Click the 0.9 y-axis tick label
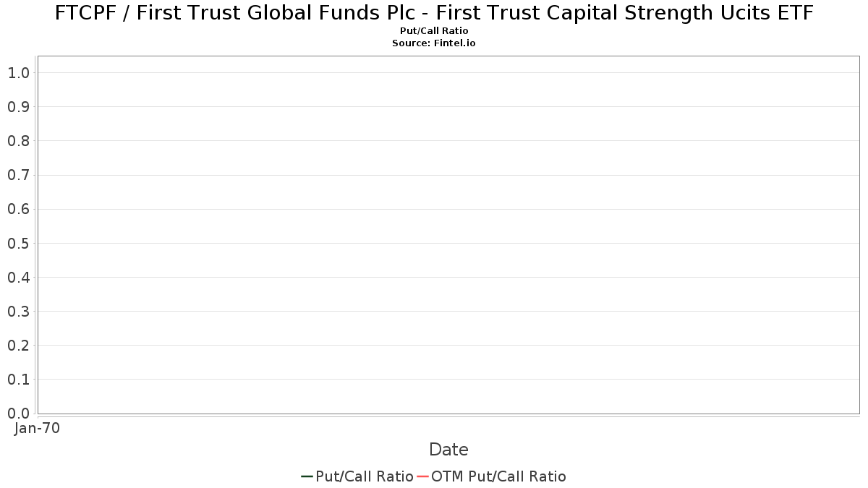The image size is (868, 488). pyautogui.click(x=18, y=107)
